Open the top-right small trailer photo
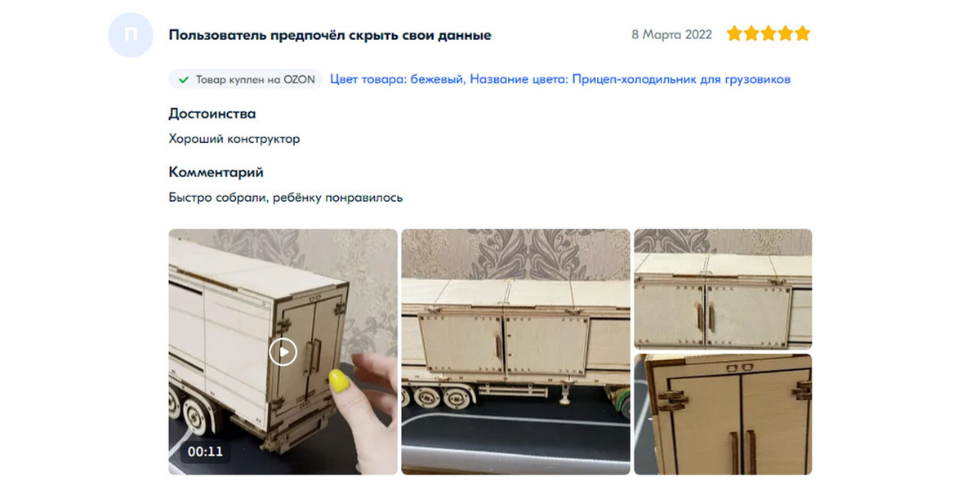980x490 pixels. click(723, 289)
